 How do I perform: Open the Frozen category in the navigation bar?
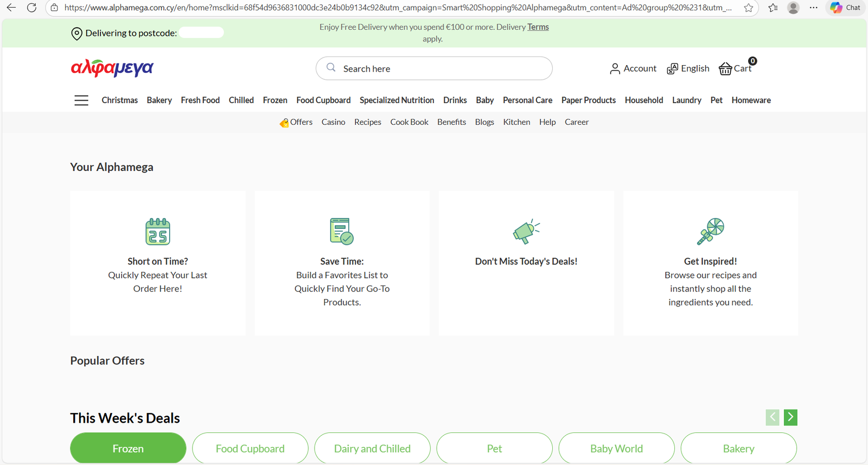275,100
